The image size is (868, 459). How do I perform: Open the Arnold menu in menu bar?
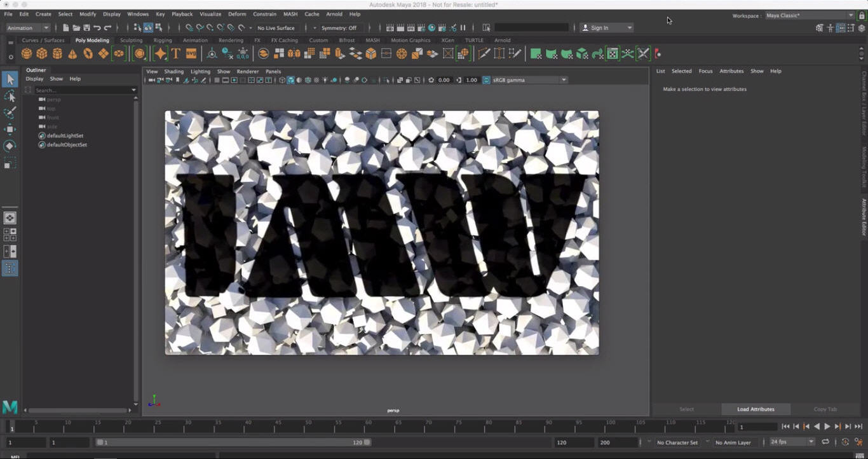334,14
